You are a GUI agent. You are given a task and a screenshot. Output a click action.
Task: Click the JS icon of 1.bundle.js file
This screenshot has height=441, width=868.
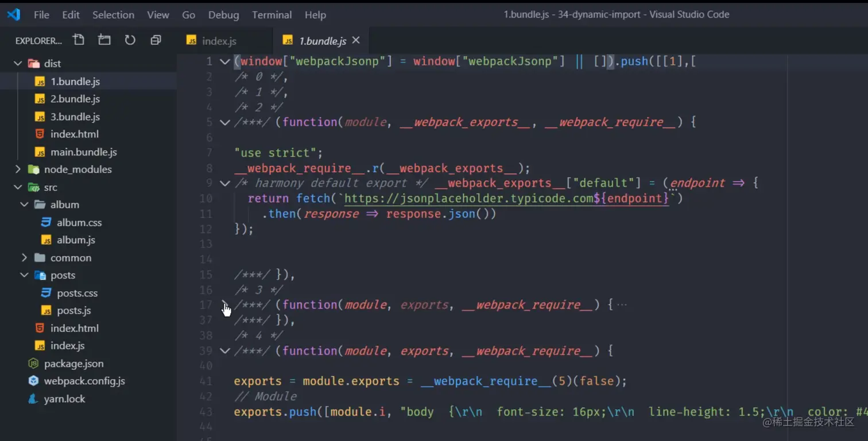[40, 81]
